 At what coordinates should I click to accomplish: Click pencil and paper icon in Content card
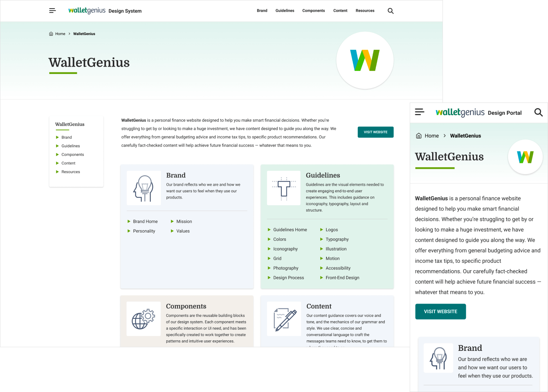pos(284,319)
